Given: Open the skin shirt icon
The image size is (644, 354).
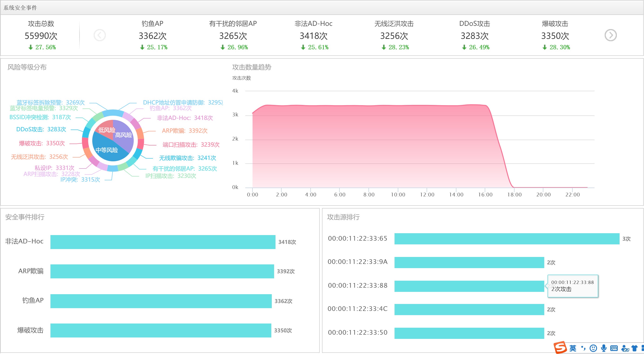Looking at the screenshot, I should click(634, 348).
